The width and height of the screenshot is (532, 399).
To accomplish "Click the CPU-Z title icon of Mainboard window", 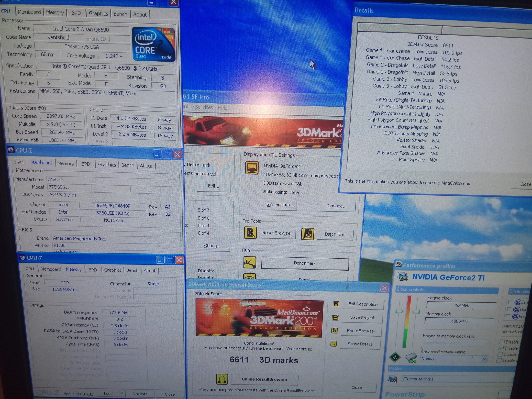I will tap(11, 150).
